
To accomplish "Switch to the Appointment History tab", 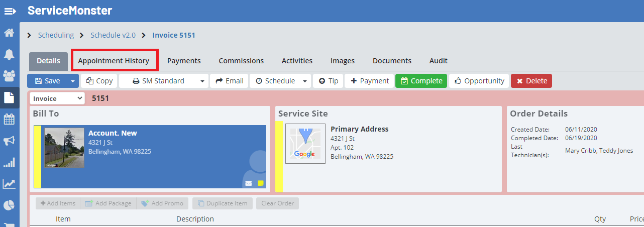I will 114,61.
